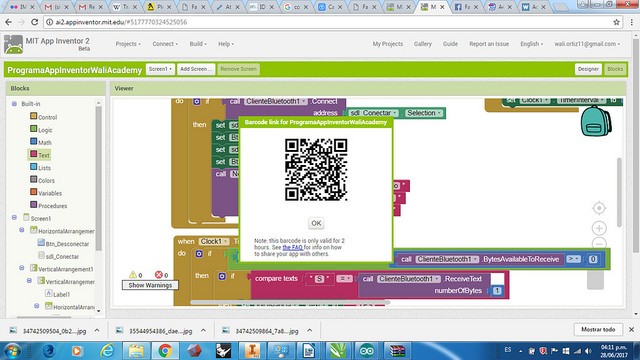Close the downloads bar
This screenshot has width=640, height=360.
pos(631,329)
